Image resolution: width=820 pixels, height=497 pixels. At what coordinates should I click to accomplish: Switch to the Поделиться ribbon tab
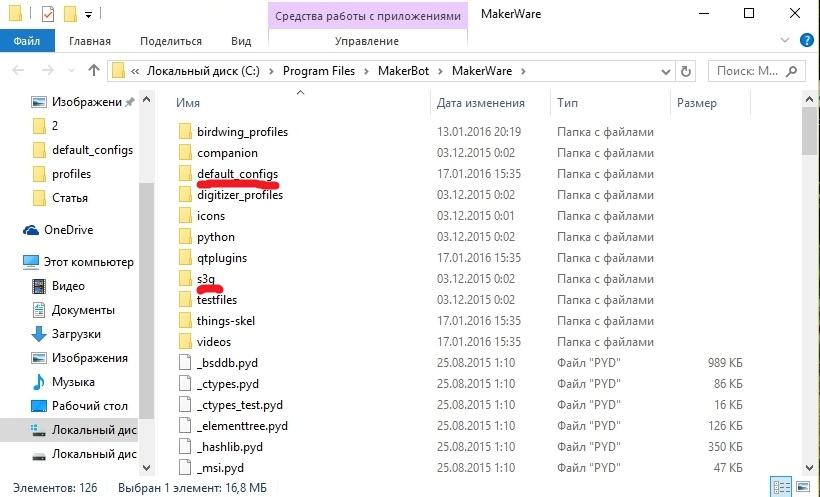click(171, 41)
